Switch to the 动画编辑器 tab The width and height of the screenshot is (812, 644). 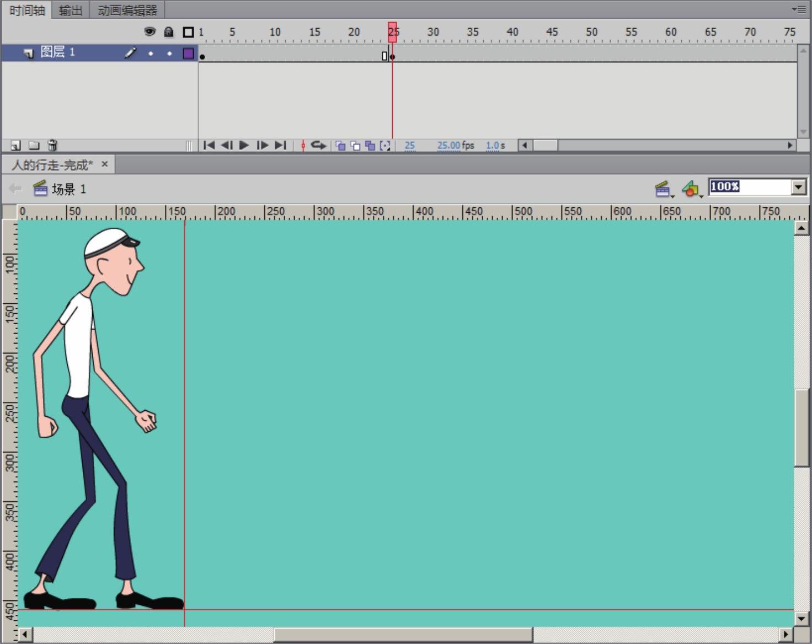pyautogui.click(x=127, y=10)
